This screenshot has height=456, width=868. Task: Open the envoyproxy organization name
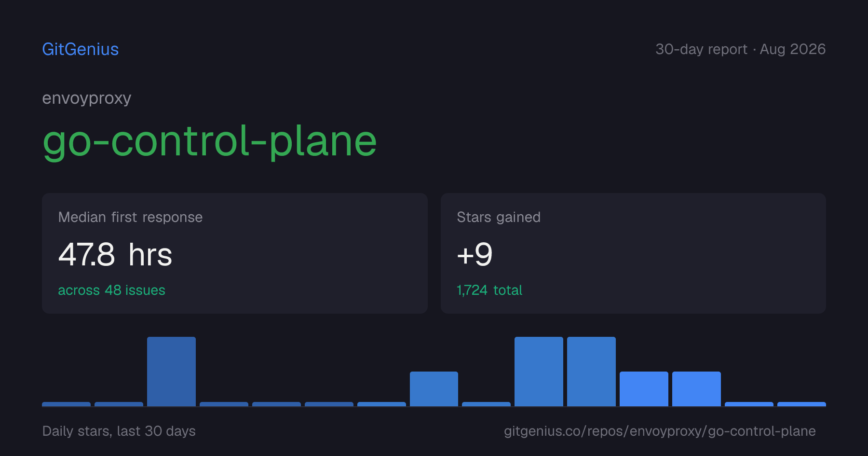pyautogui.click(x=87, y=98)
